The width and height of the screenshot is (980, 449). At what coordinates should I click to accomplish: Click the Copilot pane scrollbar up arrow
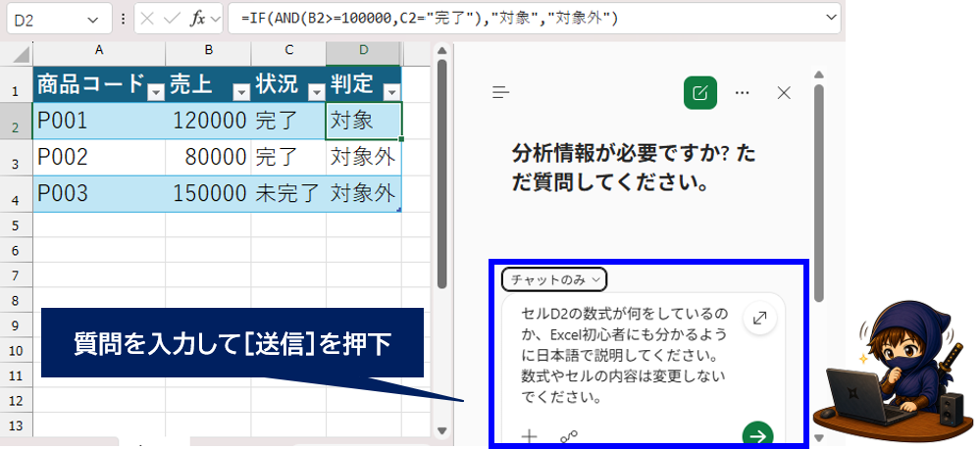(819, 75)
